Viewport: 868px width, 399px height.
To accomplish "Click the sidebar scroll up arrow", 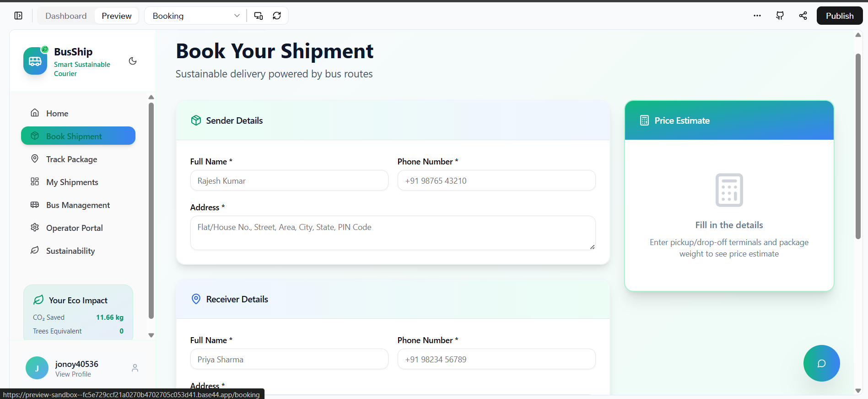I will point(151,97).
